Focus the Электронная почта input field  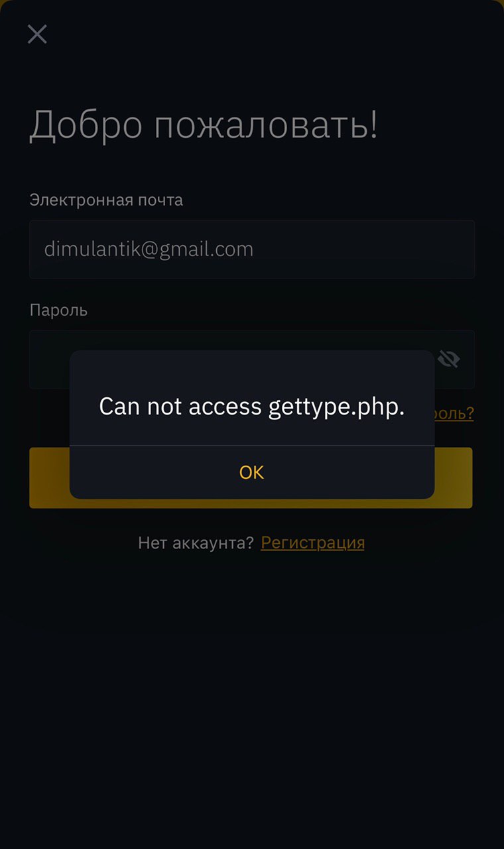(x=252, y=249)
